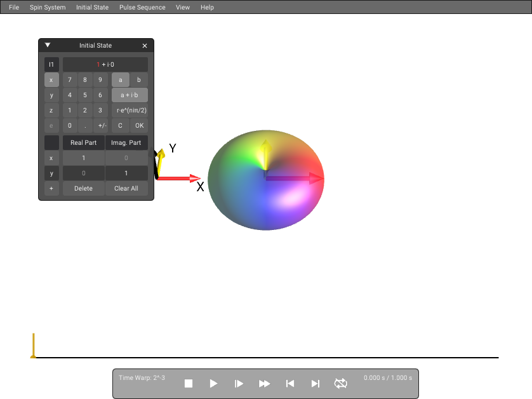The height and width of the screenshot is (399, 532).
Task: Toggle loop playback icon
Action: coord(341,383)
